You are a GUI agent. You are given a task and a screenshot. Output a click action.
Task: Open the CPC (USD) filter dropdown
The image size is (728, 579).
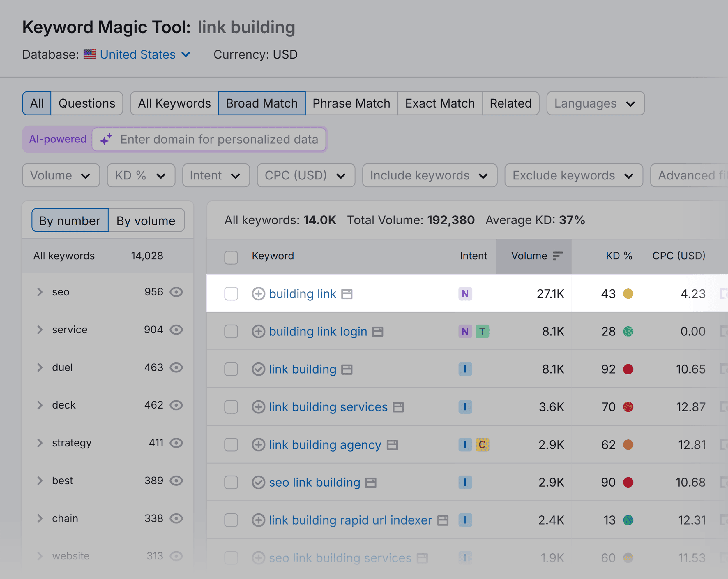point(306,175)
